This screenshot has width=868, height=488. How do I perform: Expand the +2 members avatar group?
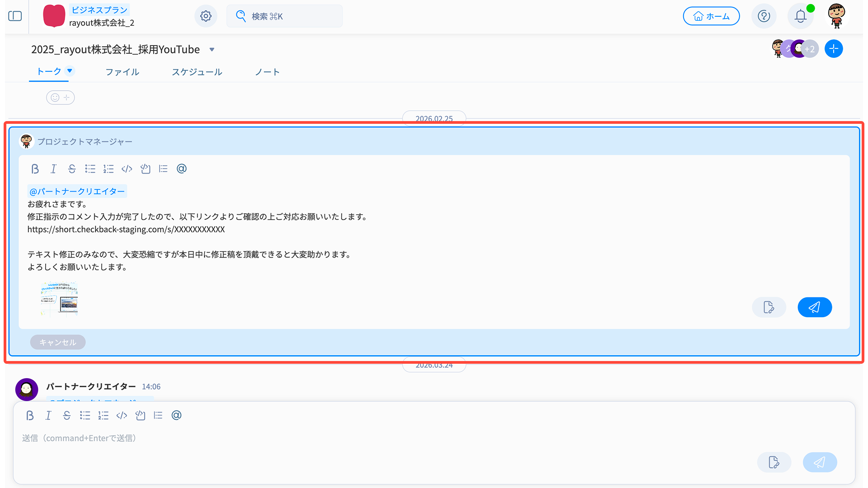point(810,49)
